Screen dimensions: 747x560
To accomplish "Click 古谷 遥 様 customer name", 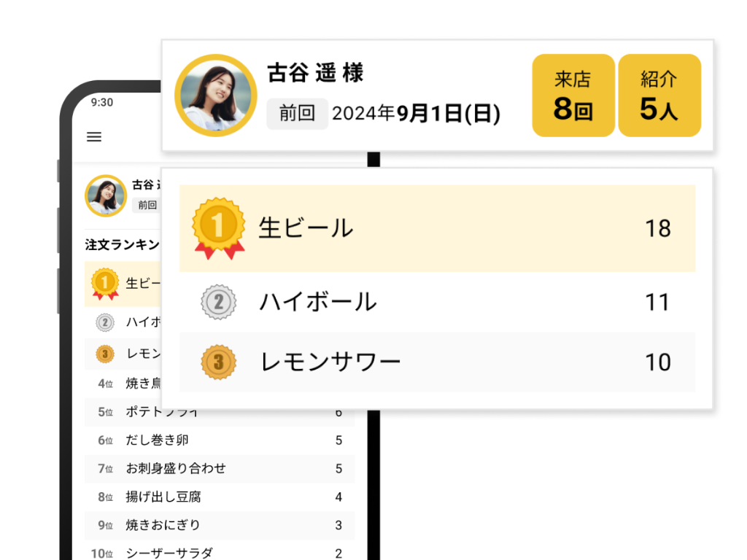I will pyautogui.click(x=314, y=73).
